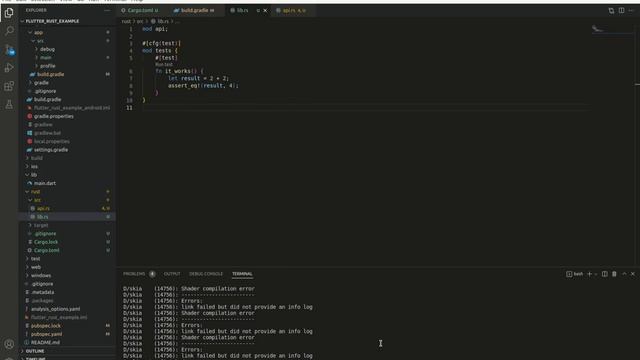Open the Run and Debug view

point(9,68)
